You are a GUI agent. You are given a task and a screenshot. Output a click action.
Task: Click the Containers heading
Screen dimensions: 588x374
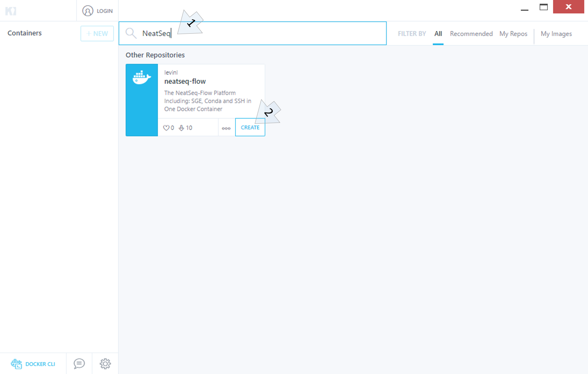click(x=25, y=33)
